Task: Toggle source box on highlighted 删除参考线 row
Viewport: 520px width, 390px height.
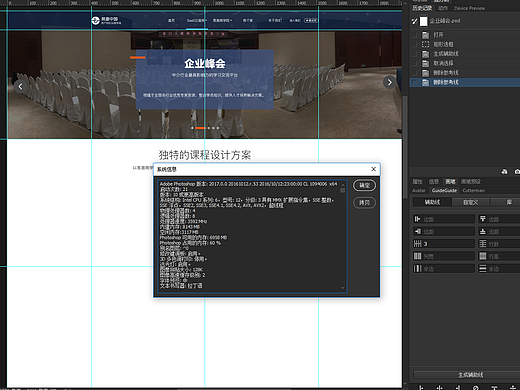Action: [x=414, y=82]
